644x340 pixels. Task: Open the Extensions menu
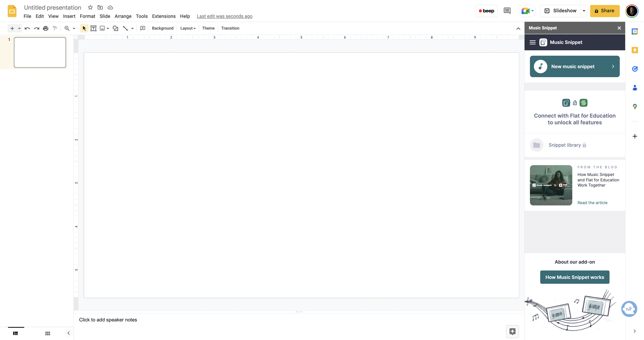click(164, 16)
